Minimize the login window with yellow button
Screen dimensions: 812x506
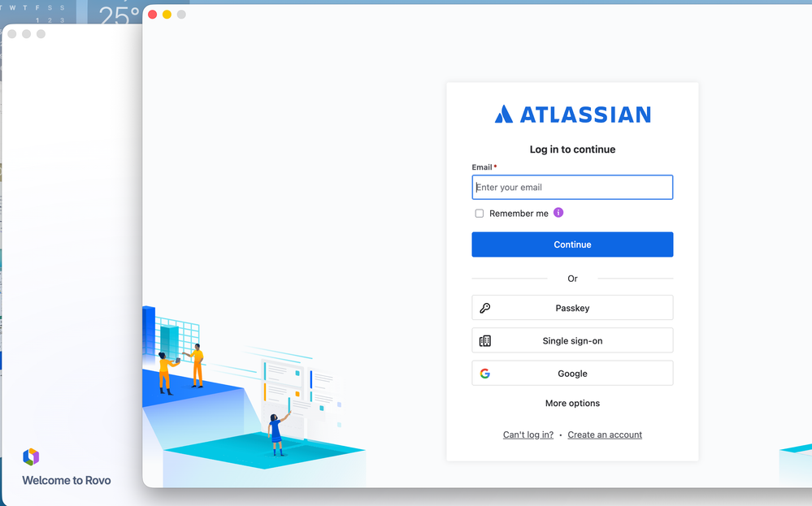coord(167,15)
